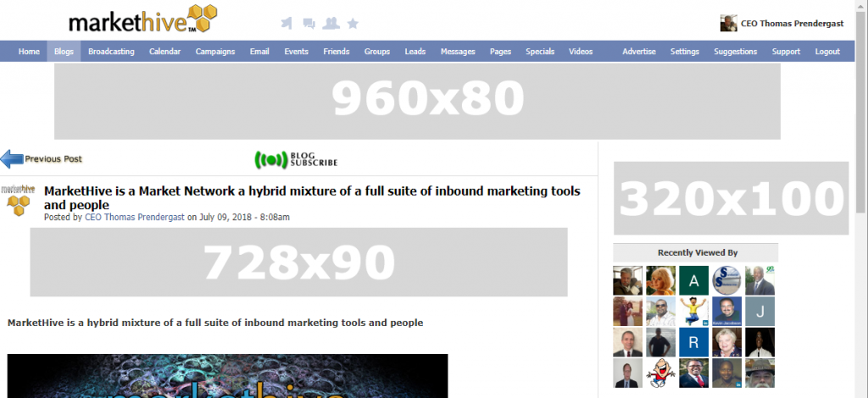This screenshot has width=868, height=398.
Task: Click the profile photo next to CEO Thomas Prendergast
Action: click(728, 23)
